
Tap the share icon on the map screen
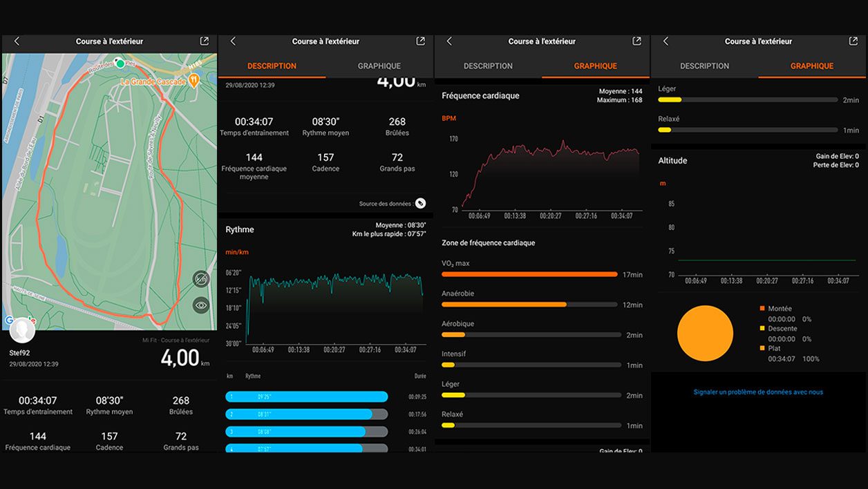204,41
